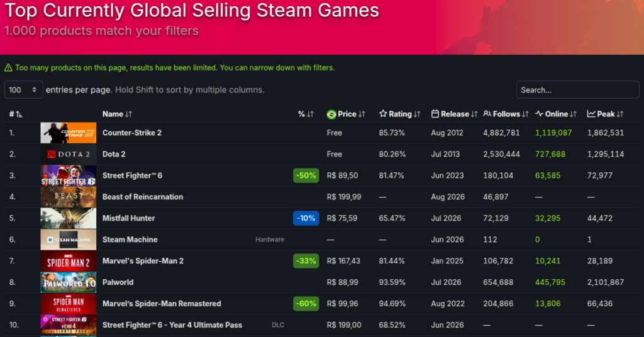
Task: Sort table by Peak column
Action: tap(606, 114)
